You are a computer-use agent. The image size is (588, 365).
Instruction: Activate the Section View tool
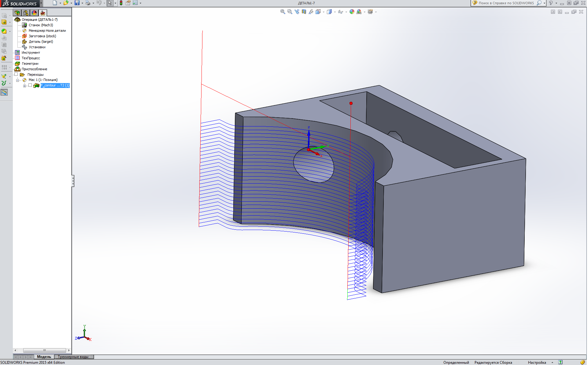pyautogui.click(x=304, y=12)
